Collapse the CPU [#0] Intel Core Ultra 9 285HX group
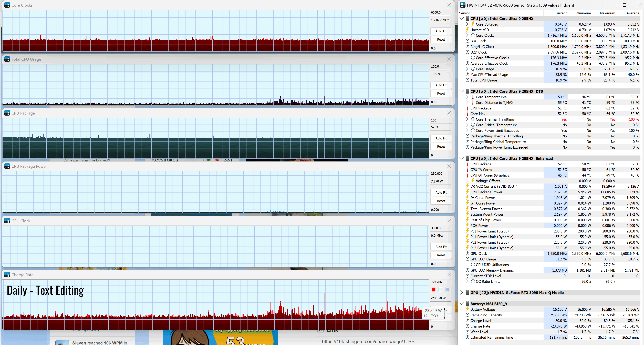Screen dimensions: 644x345 tap(462, 18)
